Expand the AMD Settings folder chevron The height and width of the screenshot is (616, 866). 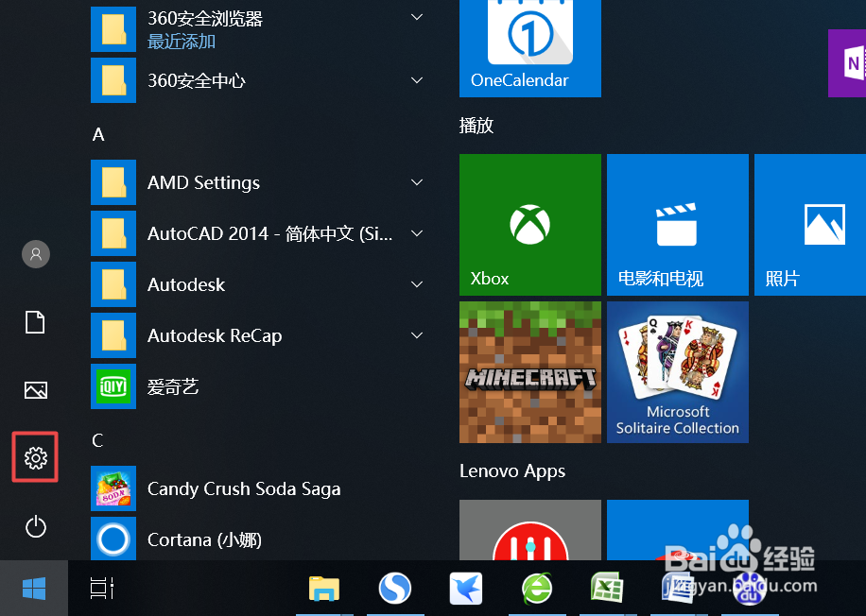[417, 182]
